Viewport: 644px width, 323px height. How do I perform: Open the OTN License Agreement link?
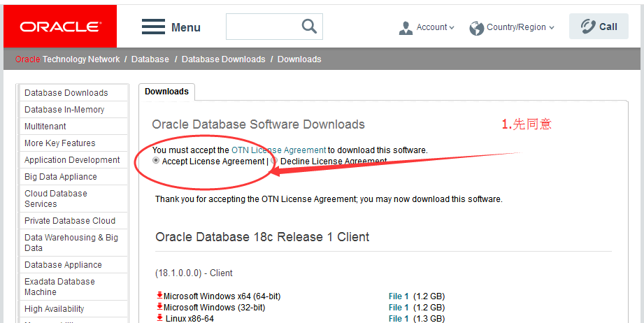[279, 150]
